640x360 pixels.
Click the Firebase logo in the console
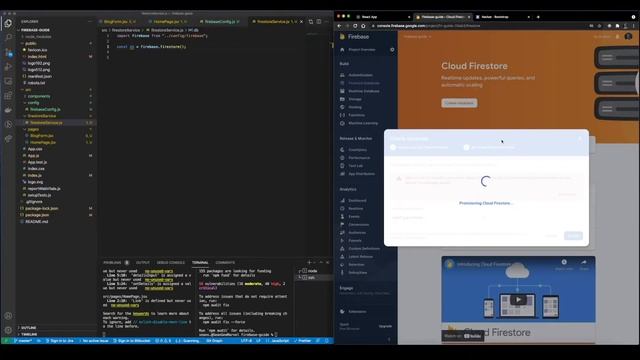coord(354,37)
